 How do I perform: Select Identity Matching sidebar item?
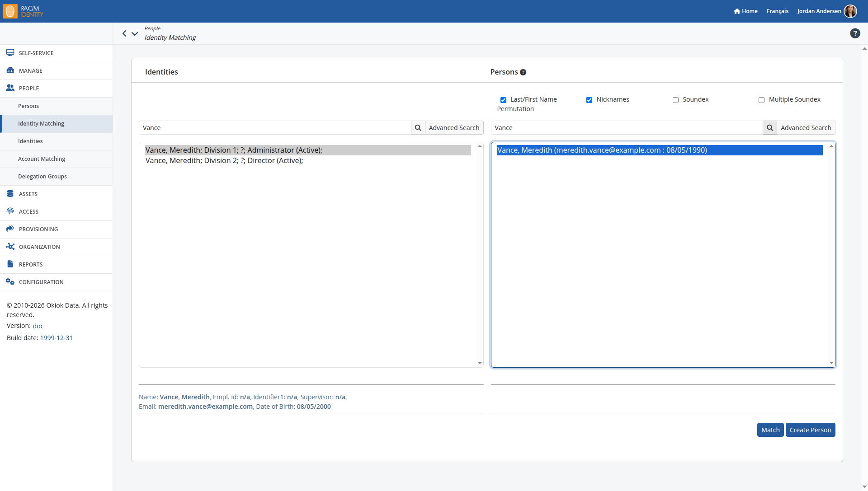tap(57, 124)
